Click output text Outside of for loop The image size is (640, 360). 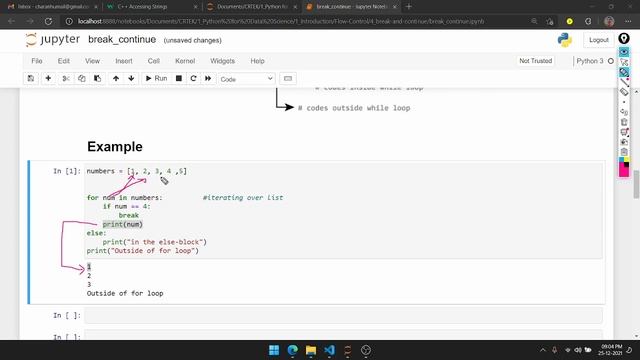[125, 293]
